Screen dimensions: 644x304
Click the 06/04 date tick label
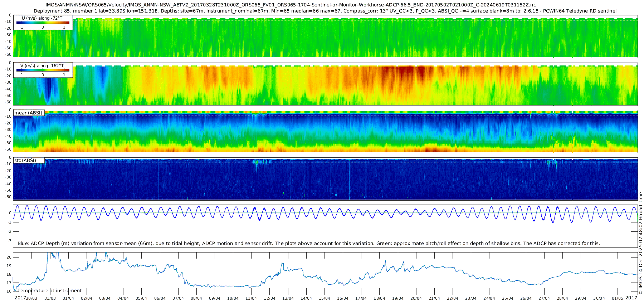[160, 299]
